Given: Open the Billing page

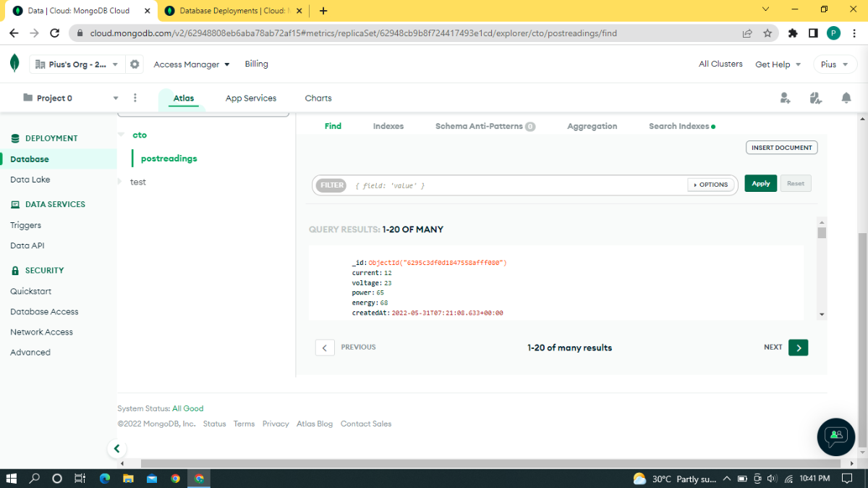Looking at the screenshot, I should pos(257,64).
